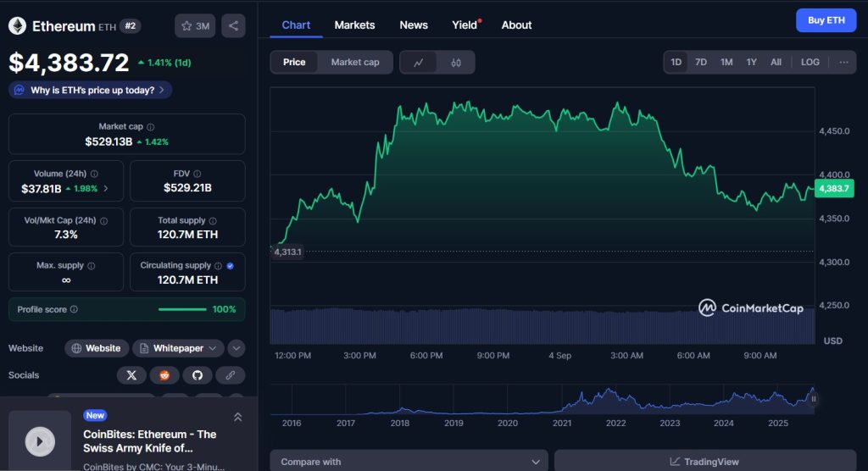
Task: Toggle LOG scale on chart
Action: pyautogui.click(x=810, y=62)
